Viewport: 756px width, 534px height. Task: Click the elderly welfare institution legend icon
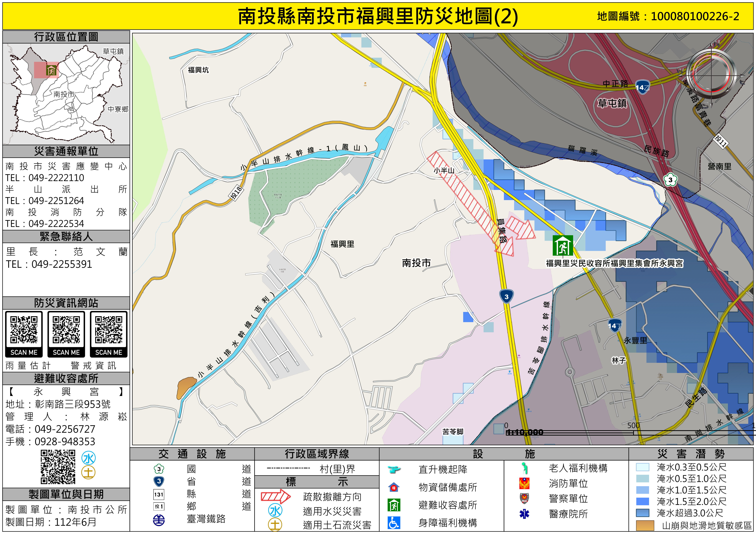point(524,468)
